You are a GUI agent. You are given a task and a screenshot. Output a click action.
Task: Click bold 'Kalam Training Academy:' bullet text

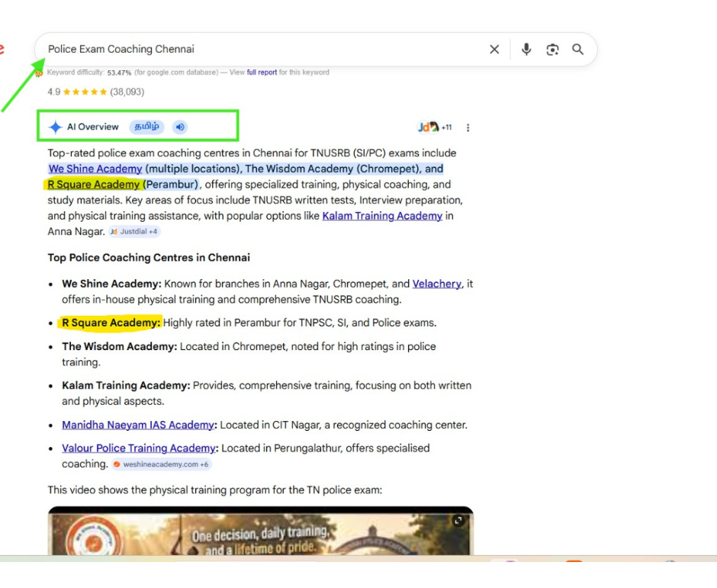tap(126, 386)
